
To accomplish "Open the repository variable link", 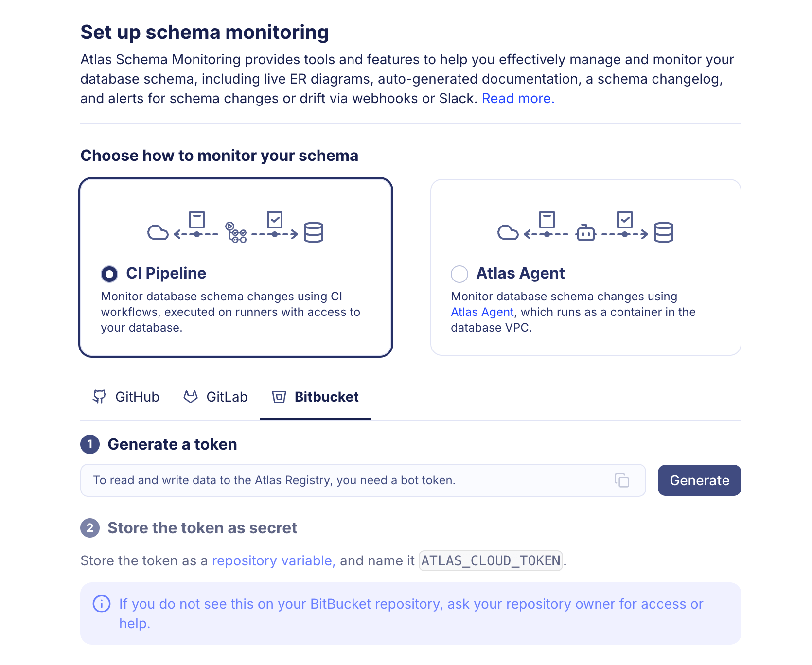I will 272,560.
